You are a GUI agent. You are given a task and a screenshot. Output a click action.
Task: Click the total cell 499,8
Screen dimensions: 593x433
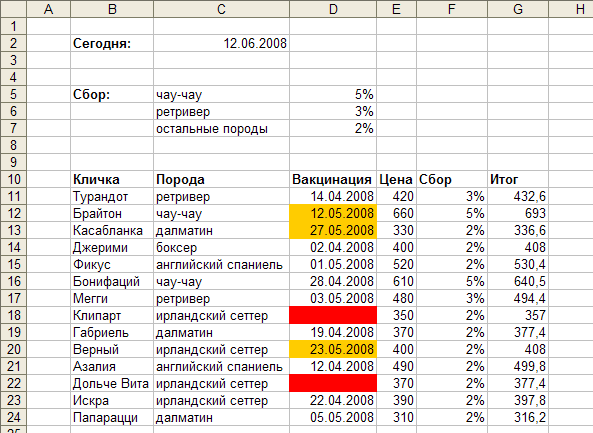(518, 367)
